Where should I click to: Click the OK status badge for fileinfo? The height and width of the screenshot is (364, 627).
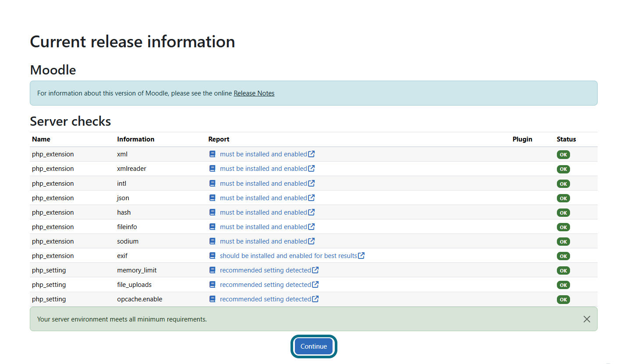(x=563, y=227)
